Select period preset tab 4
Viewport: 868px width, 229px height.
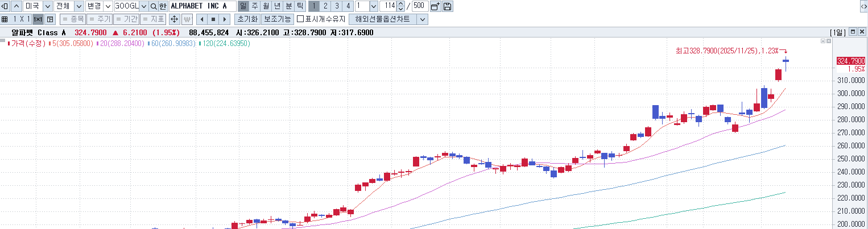point(348,6)
